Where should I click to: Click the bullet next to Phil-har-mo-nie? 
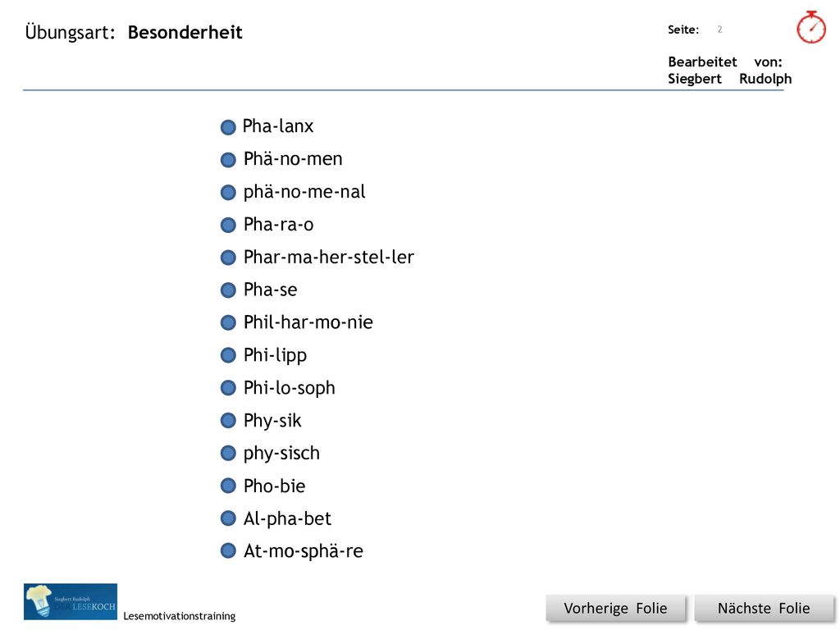[228, 322]
